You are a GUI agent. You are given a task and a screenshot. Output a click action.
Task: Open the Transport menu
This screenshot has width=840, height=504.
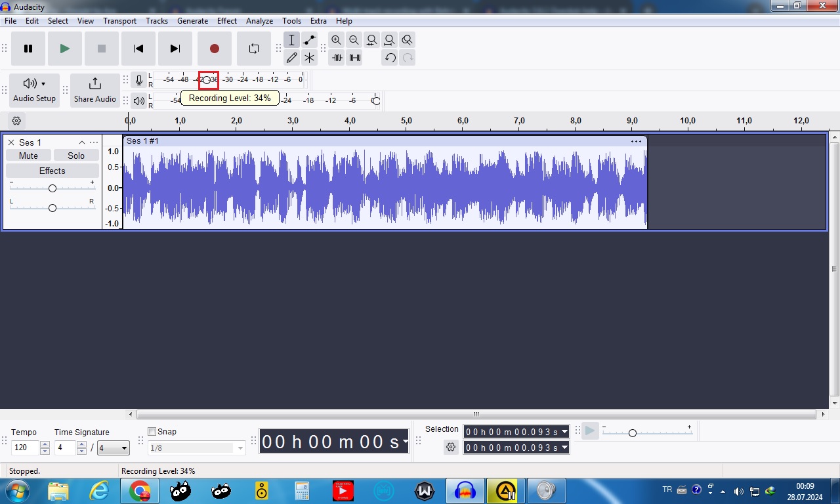tap(119, 21)
